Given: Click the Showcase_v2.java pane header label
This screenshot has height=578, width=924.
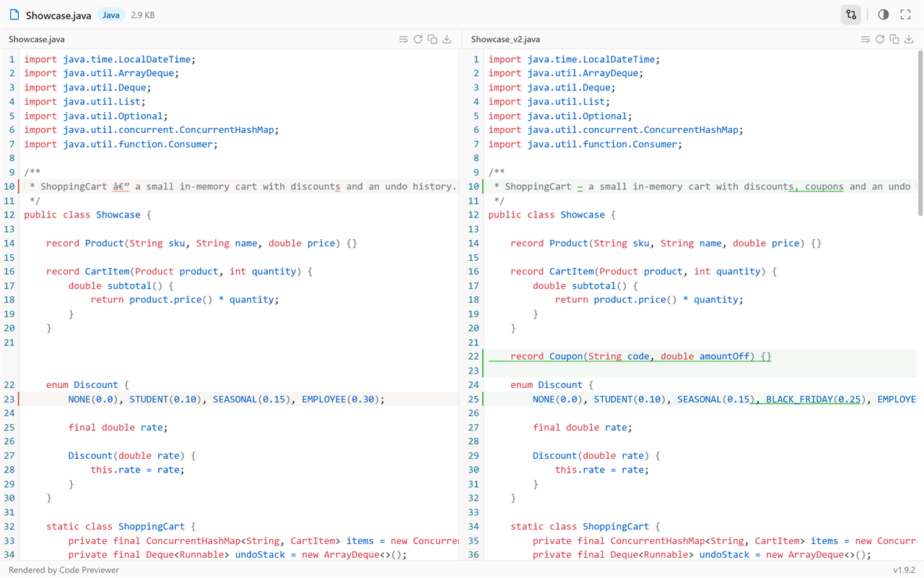Looking at the screenshot, I should point(505,39).
